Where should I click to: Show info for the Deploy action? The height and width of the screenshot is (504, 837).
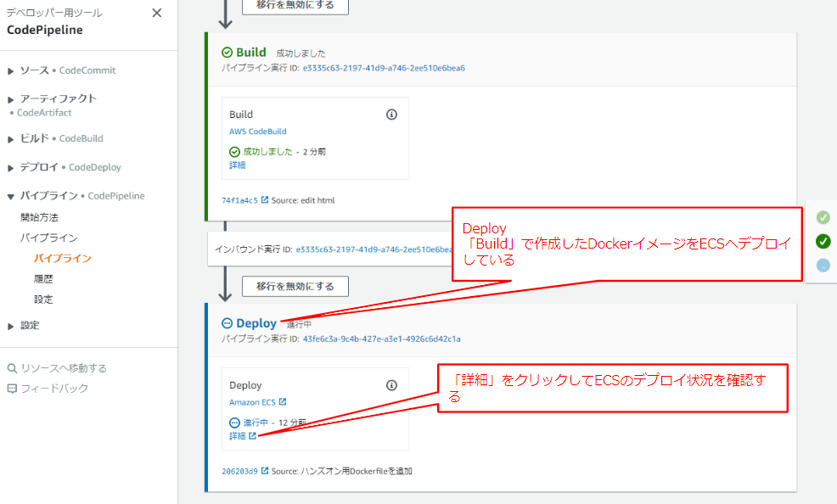[x=392, y=385]
